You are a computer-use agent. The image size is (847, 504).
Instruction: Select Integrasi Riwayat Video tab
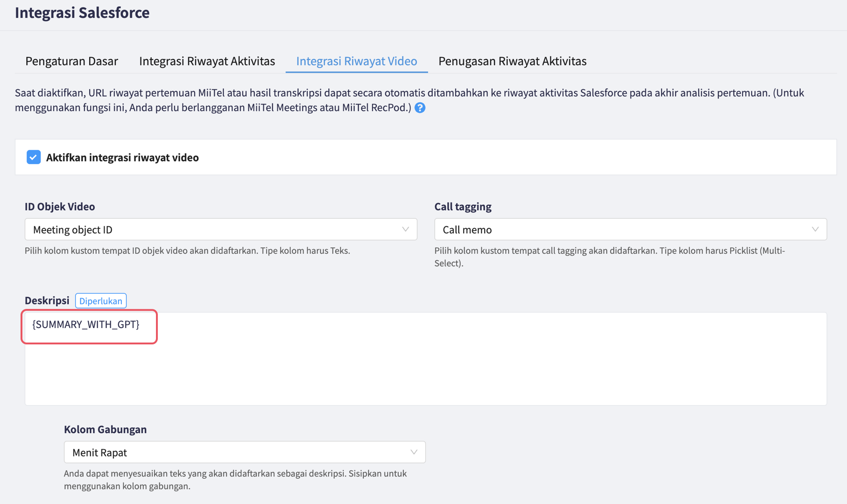coord(357,61)
